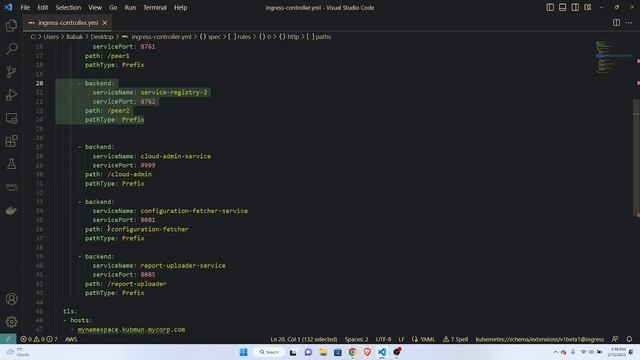
Task: Open the Docker view in the activity bar
Action: tap(11, 210)
